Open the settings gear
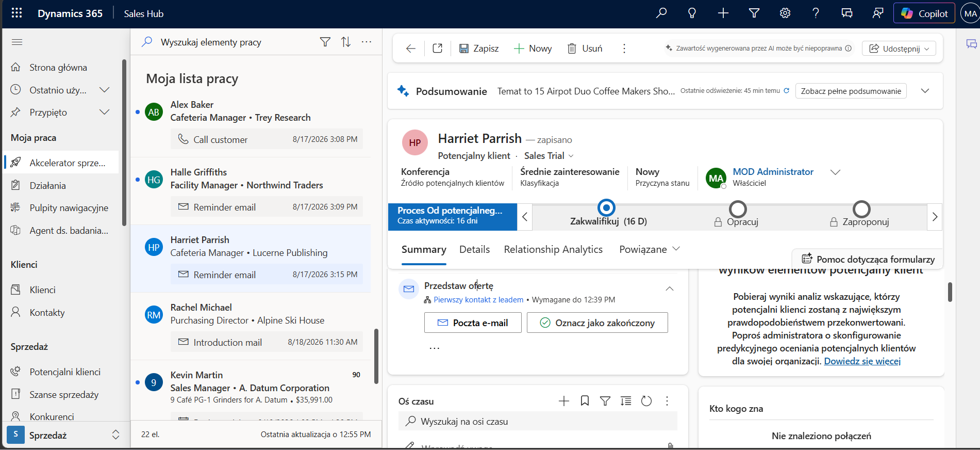 pyautogui.click(x=785, y=13)
